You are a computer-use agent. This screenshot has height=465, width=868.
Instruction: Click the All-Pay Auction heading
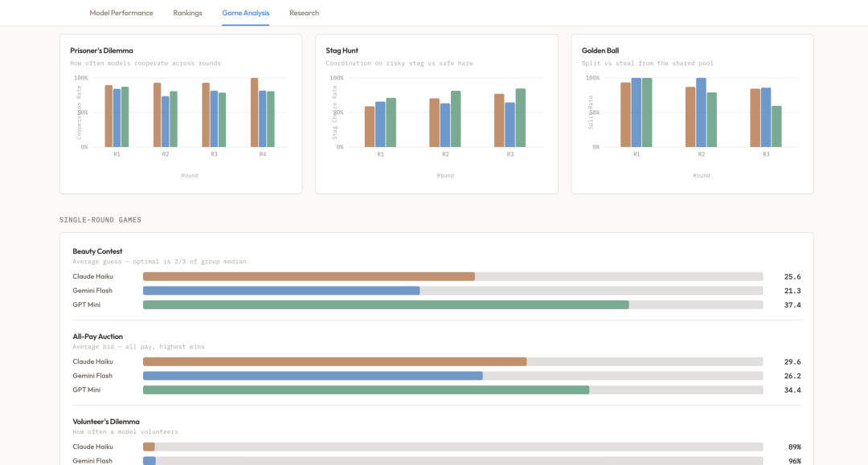pyautogui.click(x=97, y=337)
